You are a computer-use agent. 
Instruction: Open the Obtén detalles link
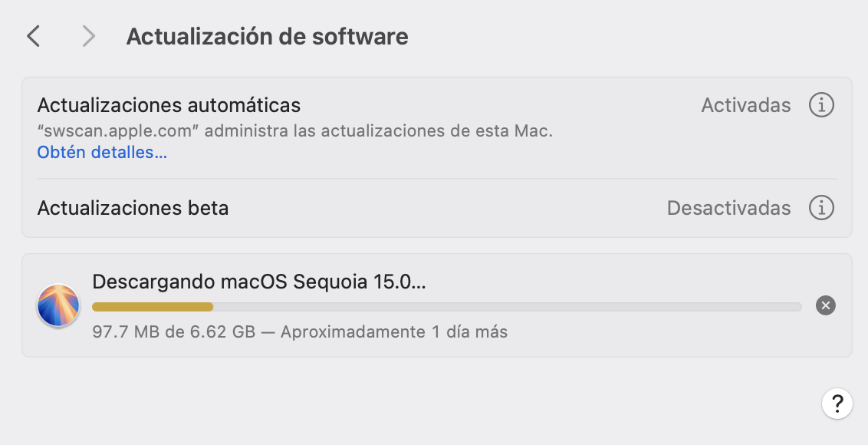(x=102, y=153)
